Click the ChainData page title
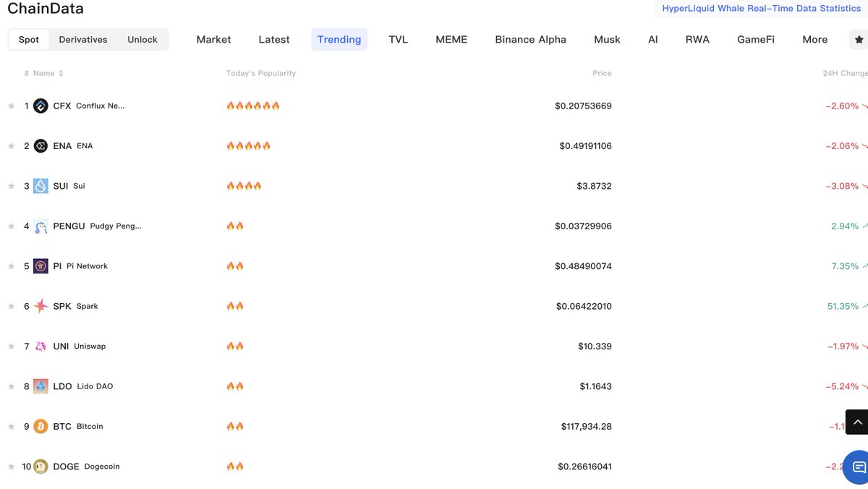Screen dimensions: 868x489 [46, 9]
